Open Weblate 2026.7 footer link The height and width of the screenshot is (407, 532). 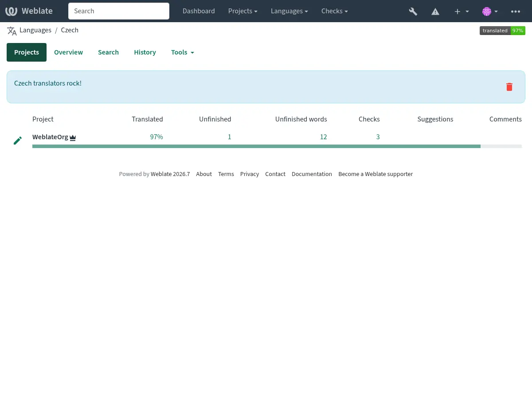click(170, 174)
